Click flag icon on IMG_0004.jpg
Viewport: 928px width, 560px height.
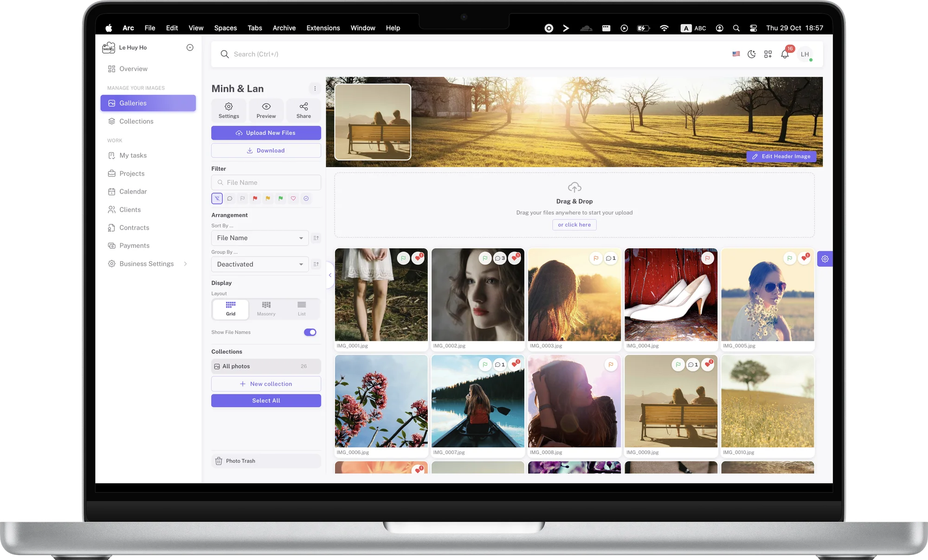click(708, 258)
